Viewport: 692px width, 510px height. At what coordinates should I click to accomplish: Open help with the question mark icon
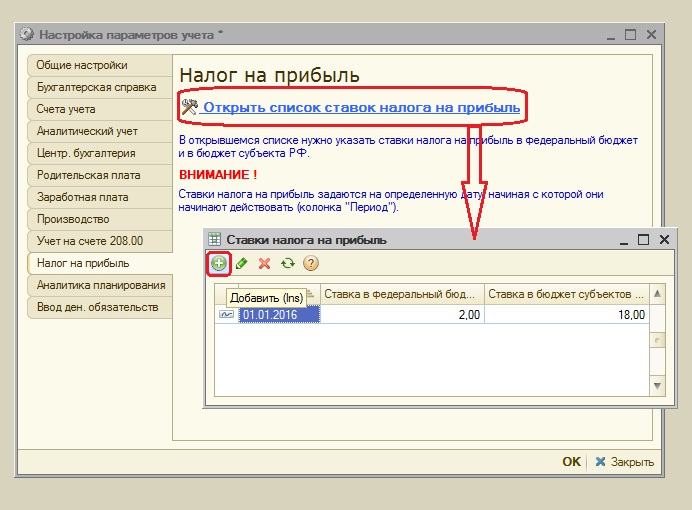coord(311,264)
